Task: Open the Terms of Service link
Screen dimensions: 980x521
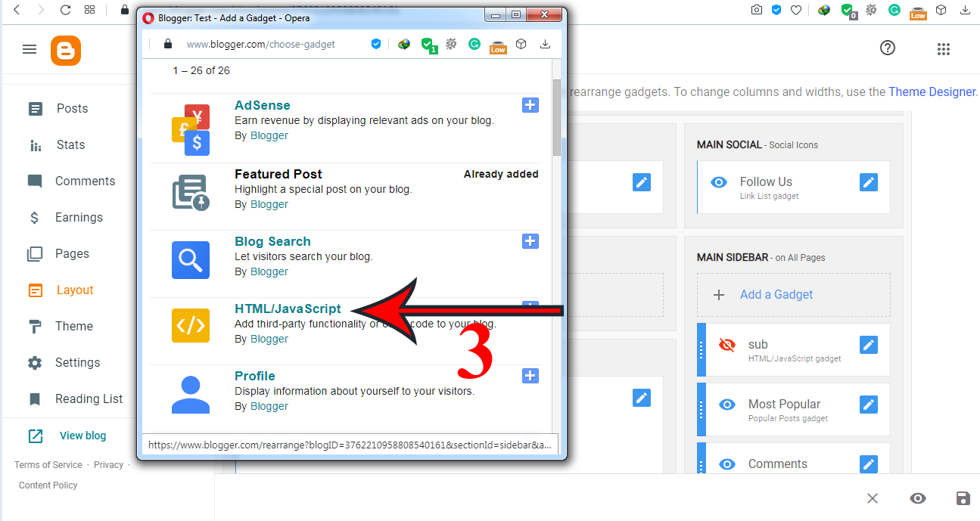Action: pos(48,465)
